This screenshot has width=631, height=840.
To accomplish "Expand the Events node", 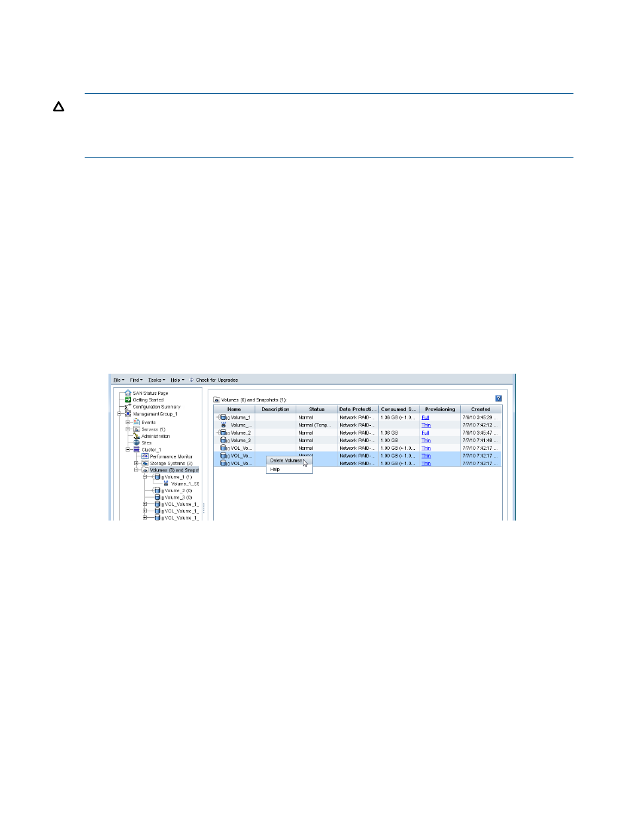I will (x=128, y=422).
